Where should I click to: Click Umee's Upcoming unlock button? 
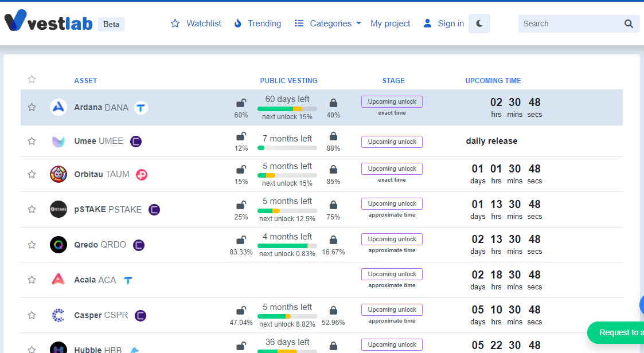(x=392, y=142)
